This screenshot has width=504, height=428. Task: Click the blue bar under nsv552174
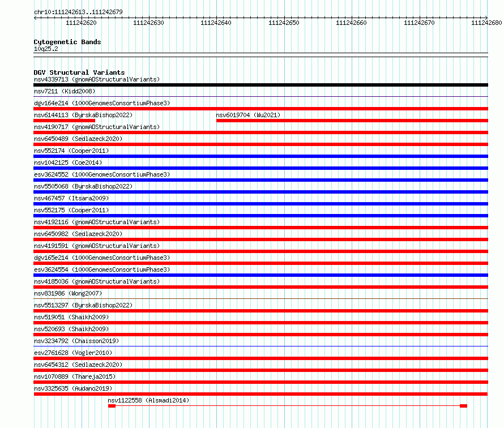click(260, 156)
